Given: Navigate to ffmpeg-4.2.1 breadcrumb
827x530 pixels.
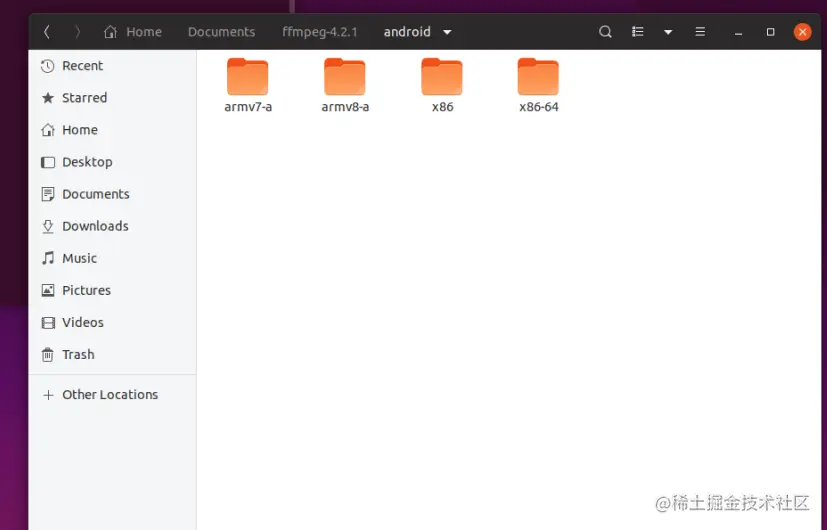Looking at the screenshot, I should (x=320, y=32).
